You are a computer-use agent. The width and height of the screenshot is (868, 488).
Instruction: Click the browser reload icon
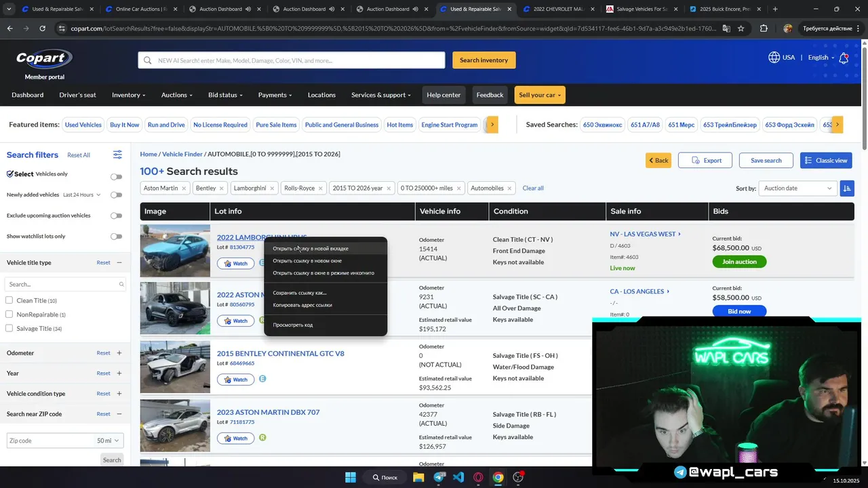[x=42, y=28]
